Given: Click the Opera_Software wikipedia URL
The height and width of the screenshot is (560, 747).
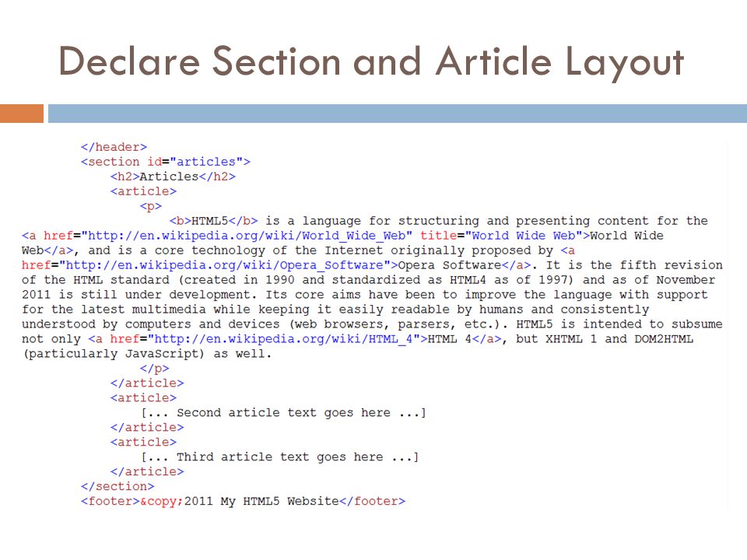Looking at the screenshot, I should pos(225,265).
